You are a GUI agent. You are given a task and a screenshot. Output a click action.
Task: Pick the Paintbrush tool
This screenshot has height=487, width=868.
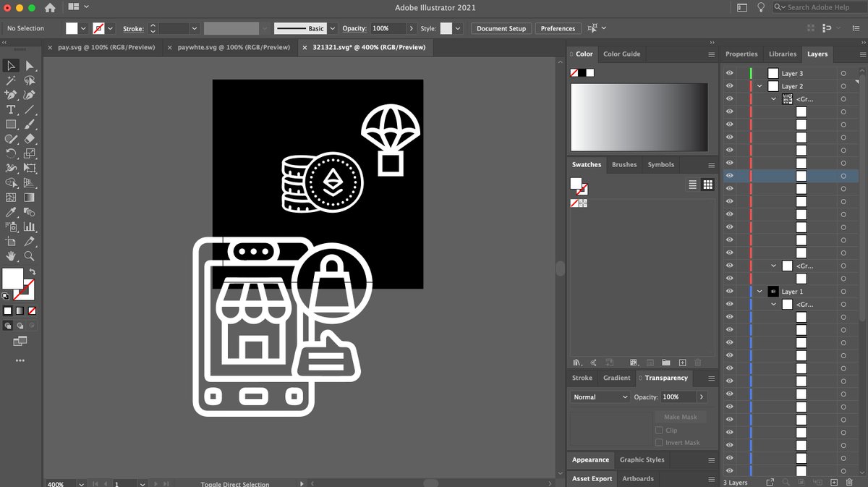coord(30,124)
